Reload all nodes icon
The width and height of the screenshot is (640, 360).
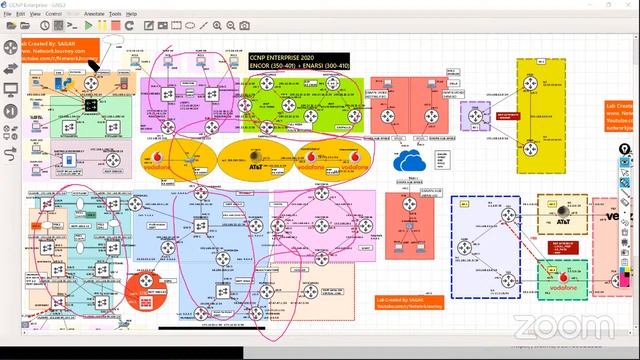point(129,26)
